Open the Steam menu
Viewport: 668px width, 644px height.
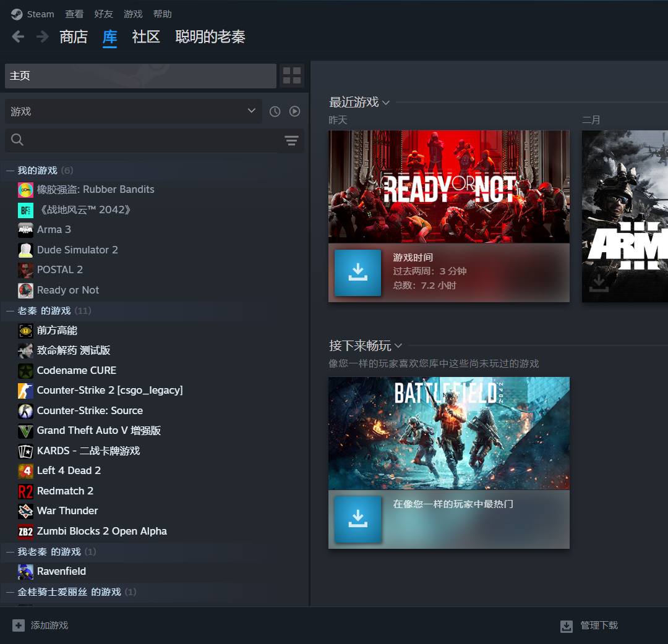[40, 14]
